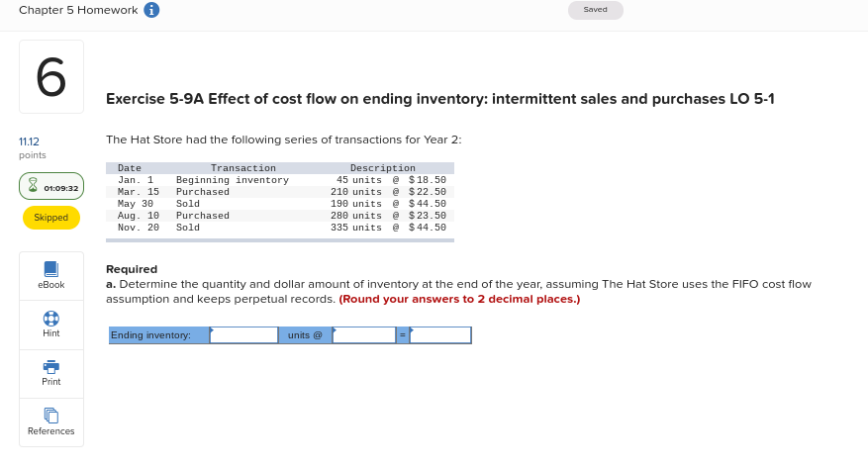Open the eBook resource
Image resolution: width=868 pixels, height=467 pixels.
(50, 276)
